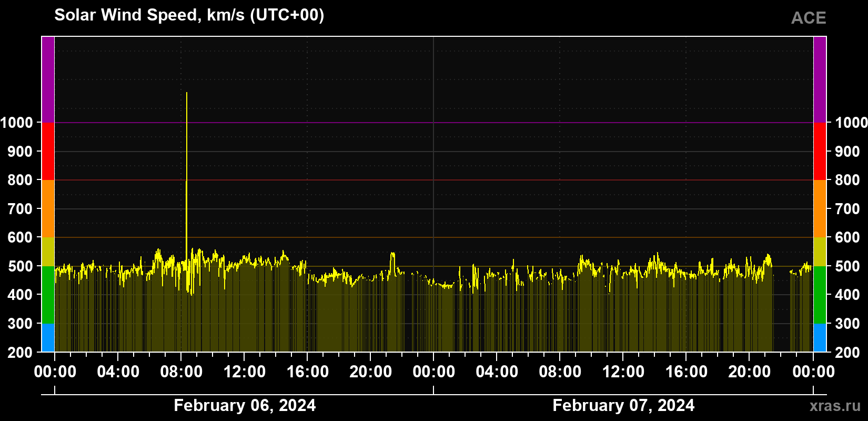Select the 200 label on the left axis

pyautogui.click(x=20, y=353)
